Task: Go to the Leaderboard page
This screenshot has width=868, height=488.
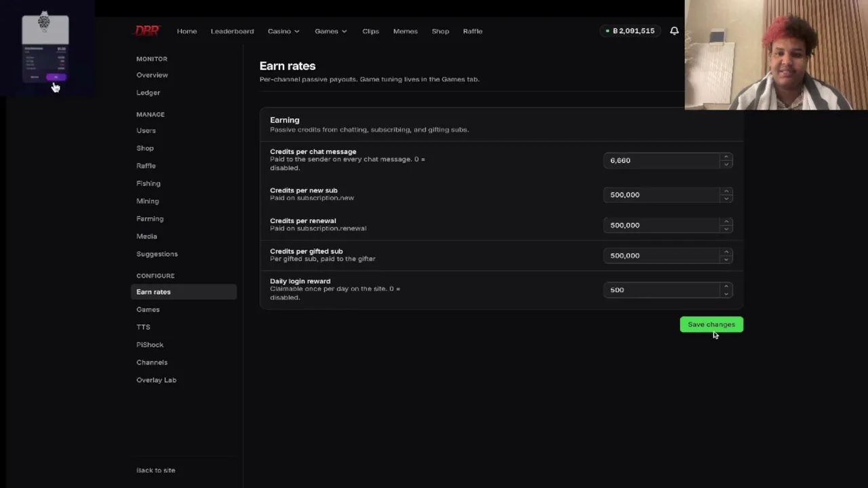Action: click(232, 31)
